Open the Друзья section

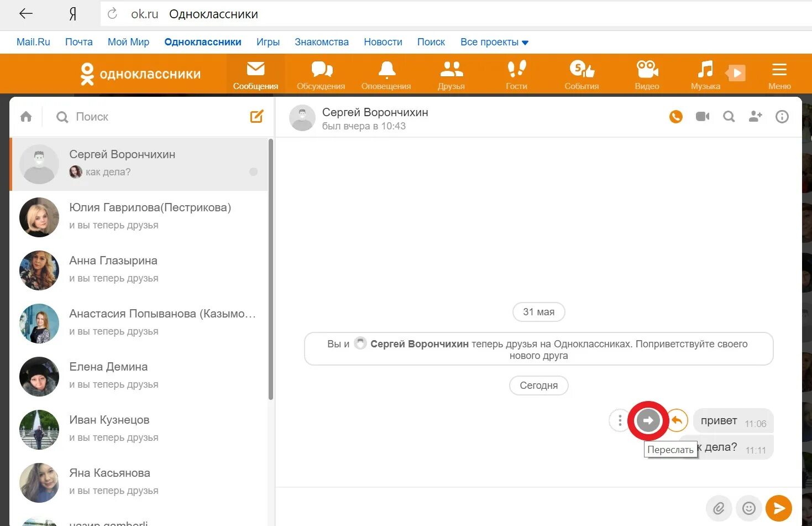point(451,75)
